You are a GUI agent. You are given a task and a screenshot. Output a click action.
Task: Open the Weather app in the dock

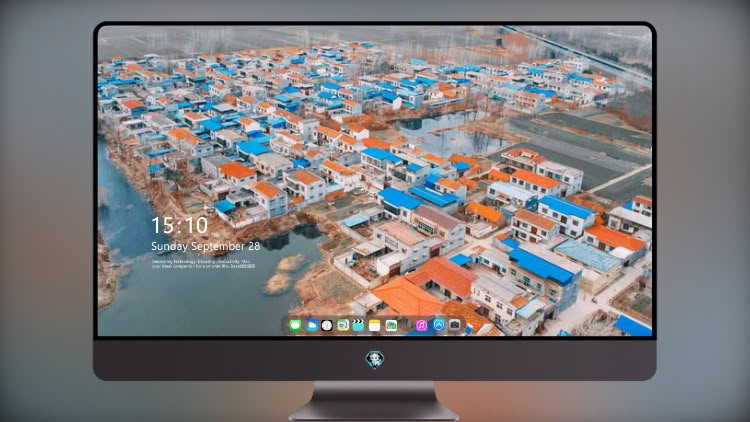coord(311,325)
